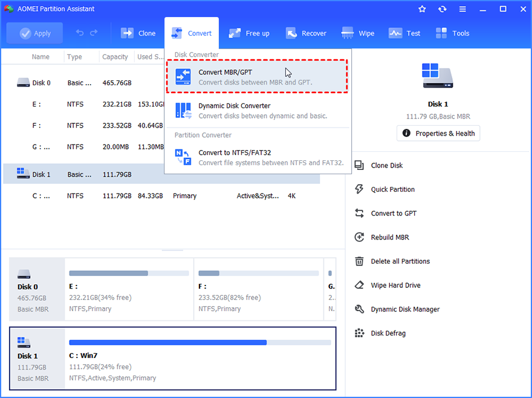The height and width of the screenshot is (398, 532).
Task: Select Convert MBR/GPT menu entry
Action: [257, 76]
